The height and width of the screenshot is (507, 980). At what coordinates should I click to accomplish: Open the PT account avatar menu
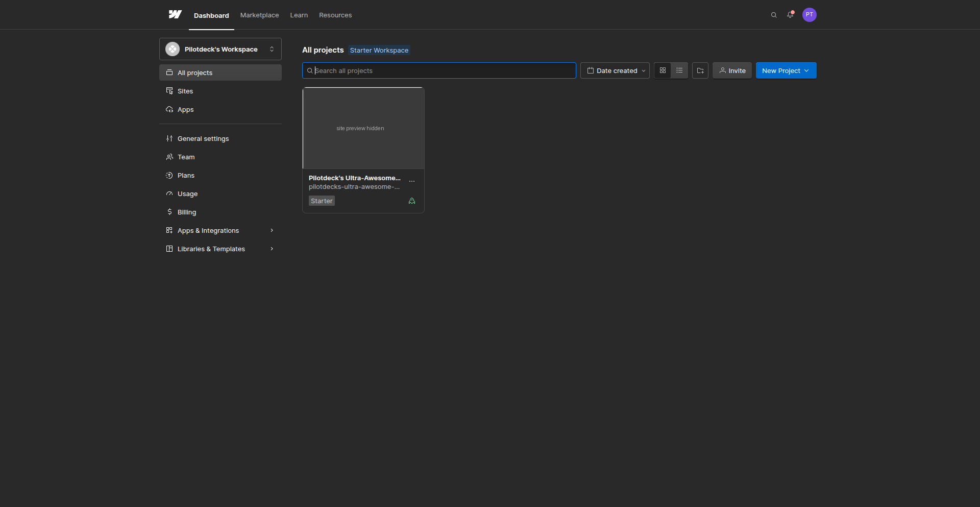pos(809,15)
